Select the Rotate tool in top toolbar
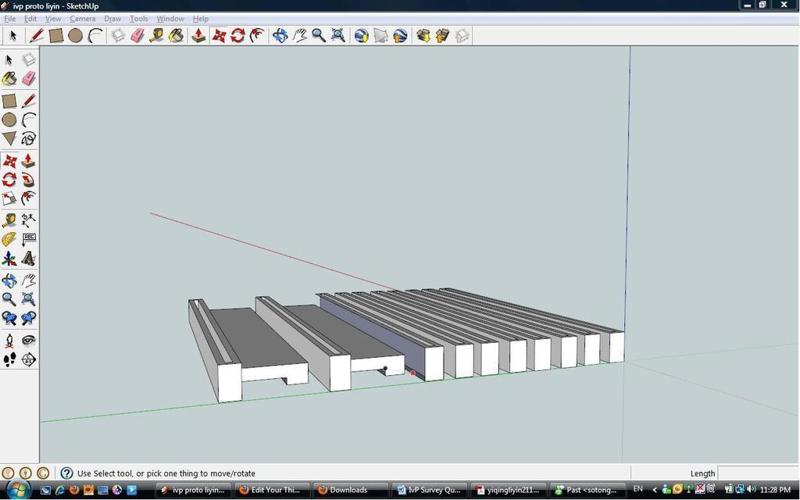800x500 pixels. coord(238,36)
